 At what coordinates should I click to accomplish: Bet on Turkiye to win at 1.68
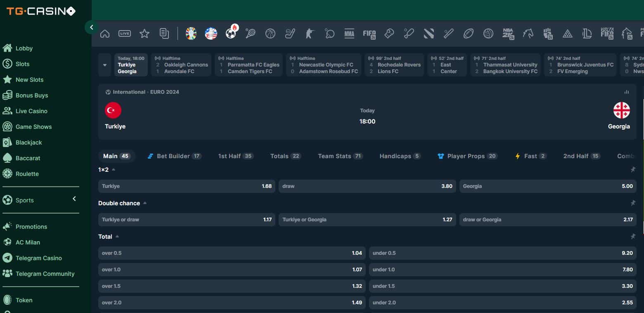[x=187, y=186]
